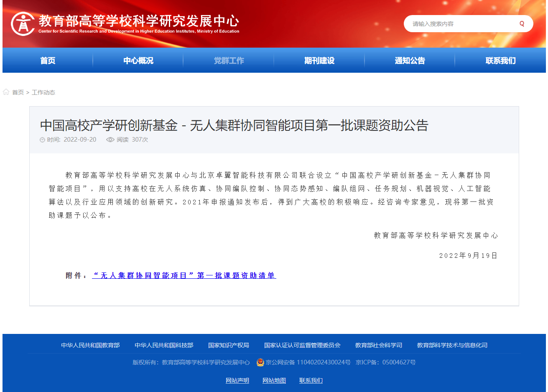Open the 网站声明 link in footer
Viewport: 548px width, 392px height.
tap(237, 380)
